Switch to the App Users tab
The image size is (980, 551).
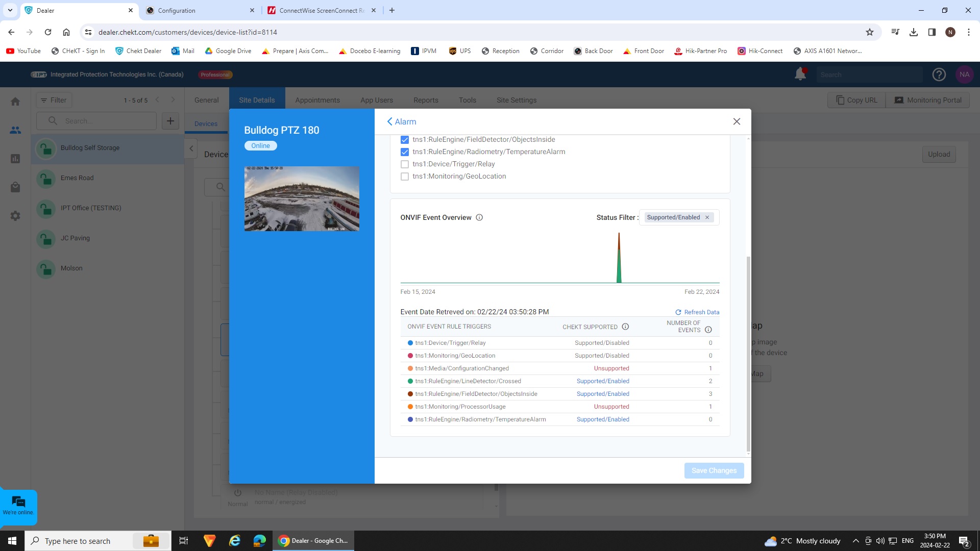[376, 100]
